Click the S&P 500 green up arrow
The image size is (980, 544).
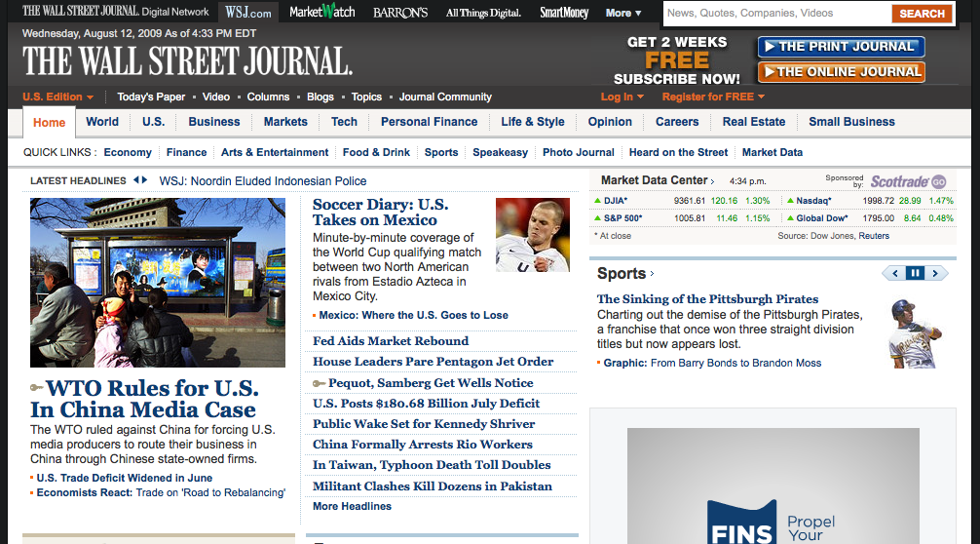pyautogui.click(x=597, y=218)
